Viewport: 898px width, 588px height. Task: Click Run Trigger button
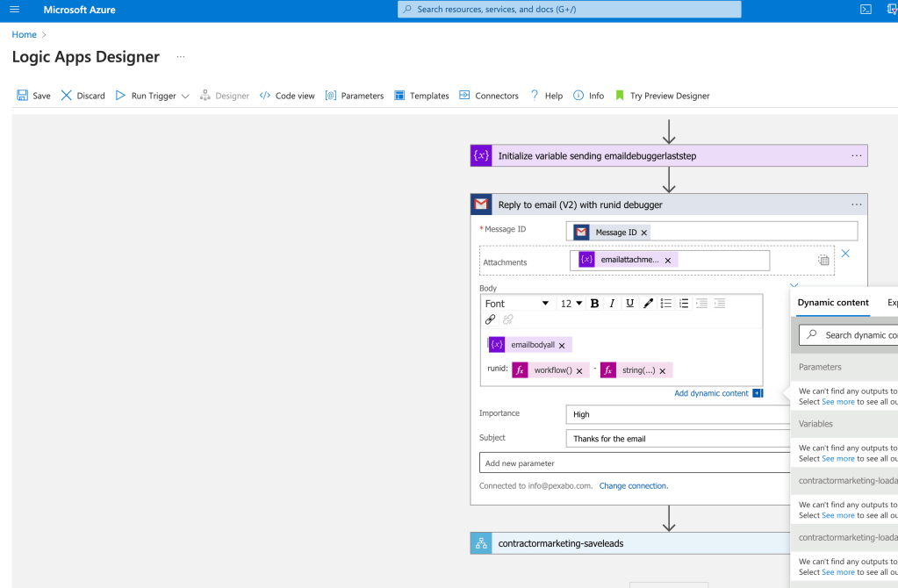(x=146, y=96)
